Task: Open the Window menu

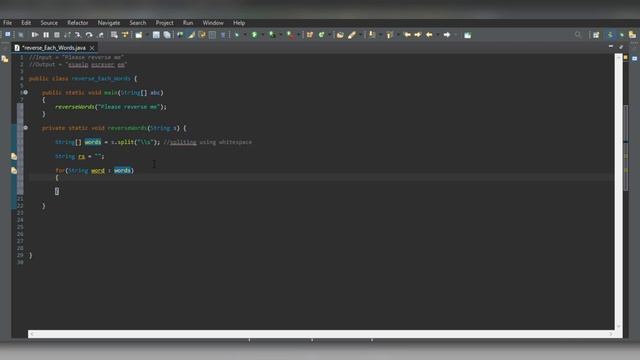Action: 213,23
